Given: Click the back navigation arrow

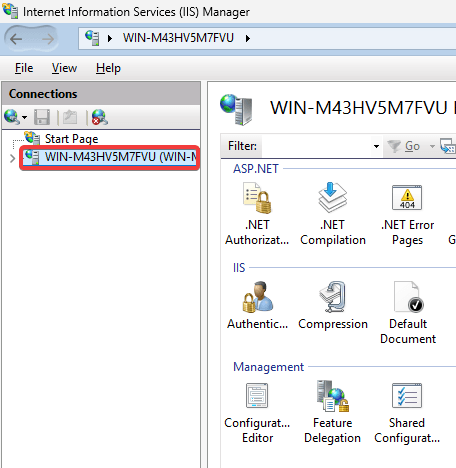Looking at the screenshot, I should 16,39.
